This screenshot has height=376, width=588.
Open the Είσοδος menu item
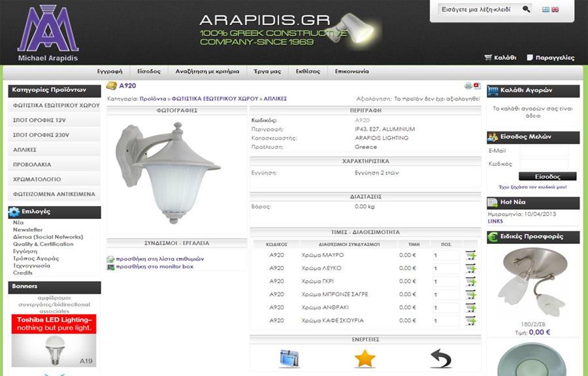pos(149,71)
